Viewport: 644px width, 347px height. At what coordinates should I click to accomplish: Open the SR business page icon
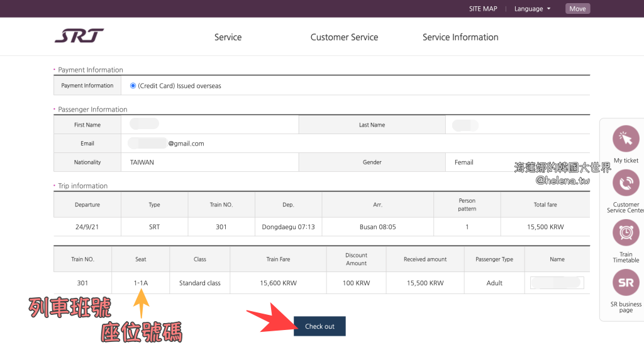click(625, 283)
